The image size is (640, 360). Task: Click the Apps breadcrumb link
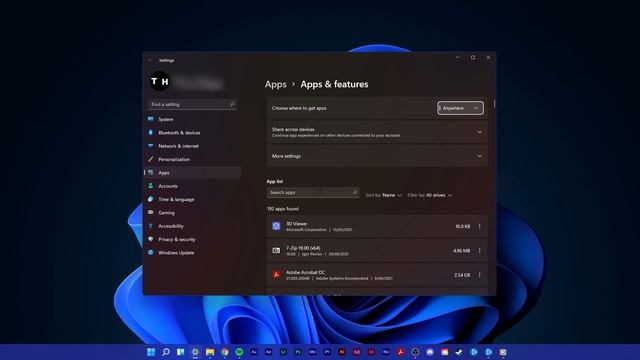[x=276, y=84]
